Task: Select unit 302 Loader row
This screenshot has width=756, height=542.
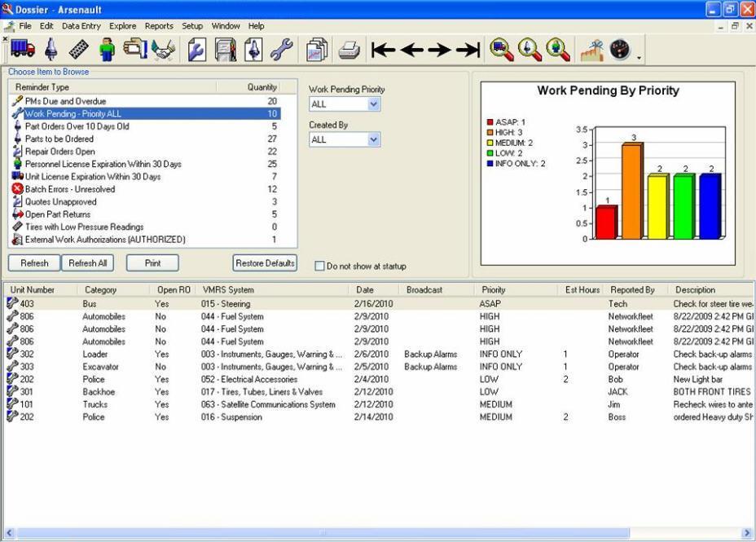Action: coord(379,354)
